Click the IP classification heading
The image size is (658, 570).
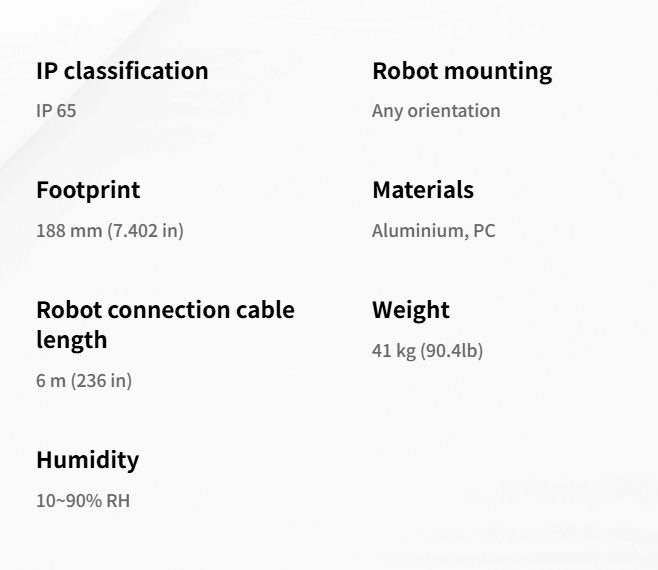point(122,72)
